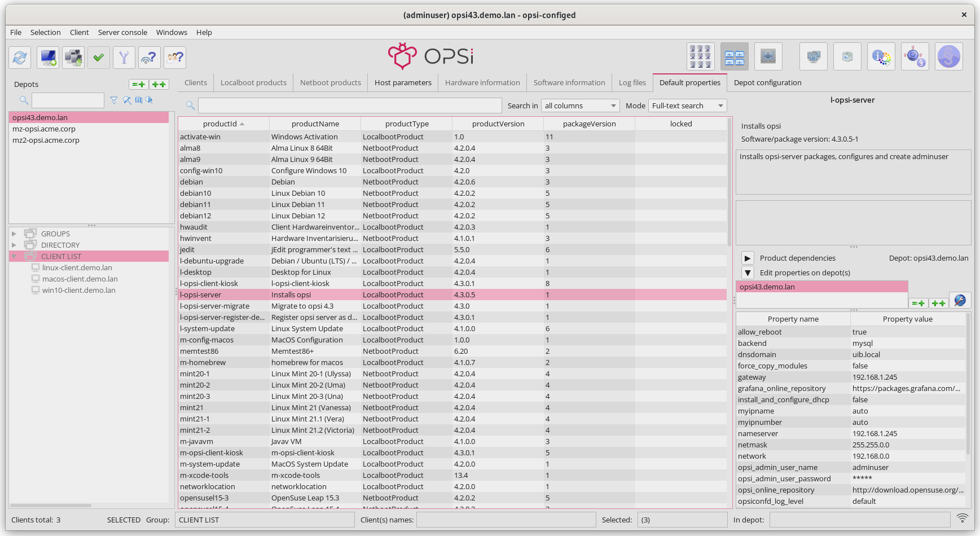Open the 'Search in' all columns dropdown
The height and width of the screenshot is (536, 980).
581,106
